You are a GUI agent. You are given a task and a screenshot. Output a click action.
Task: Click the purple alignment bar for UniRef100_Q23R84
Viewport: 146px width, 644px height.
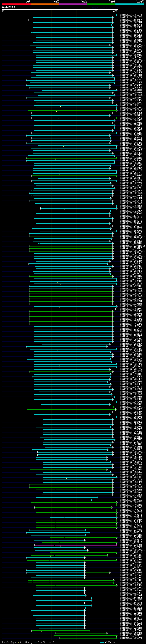coord(76,545)
